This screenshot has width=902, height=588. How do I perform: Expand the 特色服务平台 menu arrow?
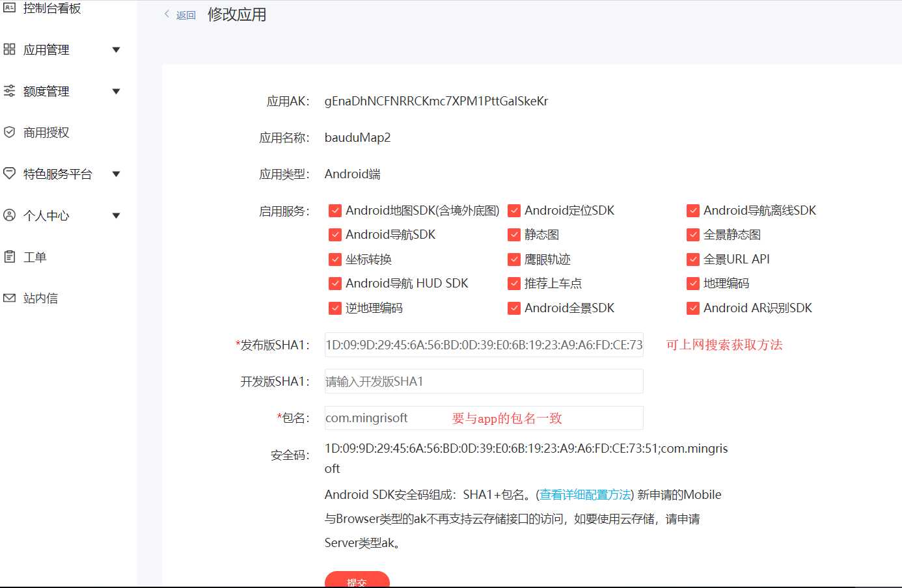pyautogui.click(x=116, y=174)
